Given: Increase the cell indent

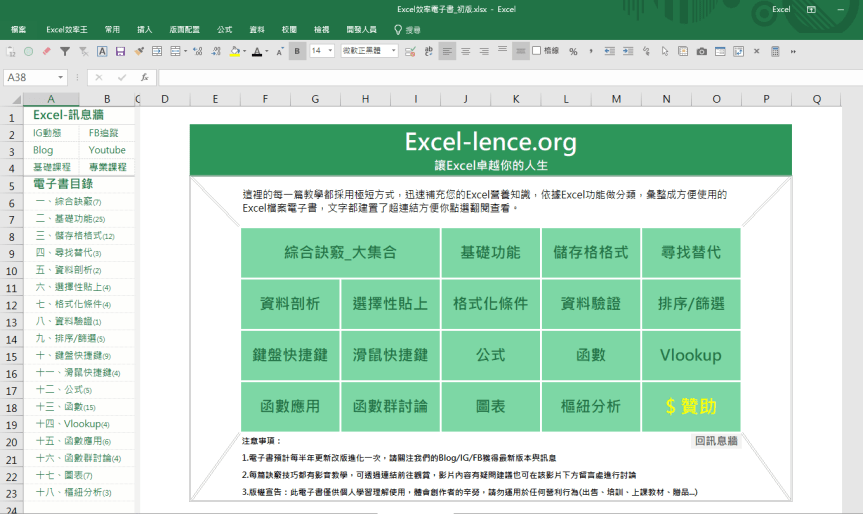Looking at the screenshot, I should 628,51.
